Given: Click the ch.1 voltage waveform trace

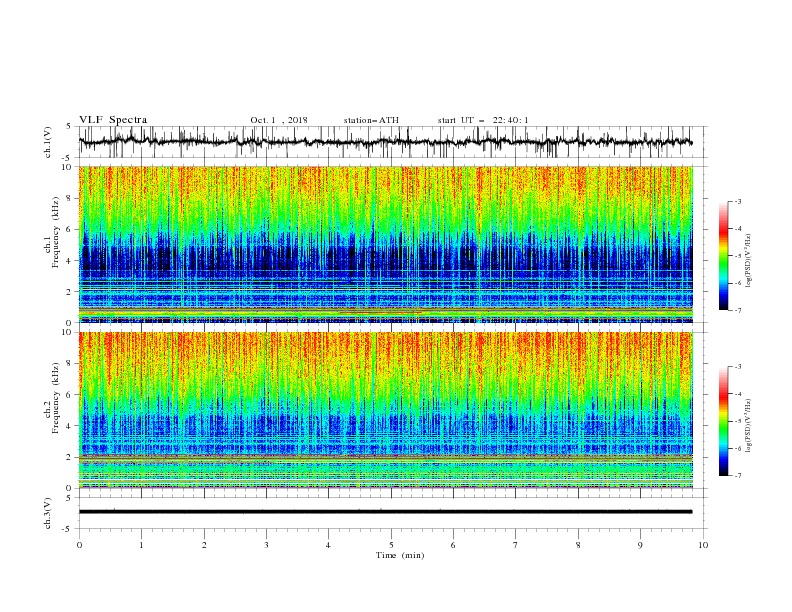Looking at the screenshot, I should coord(385,142).
